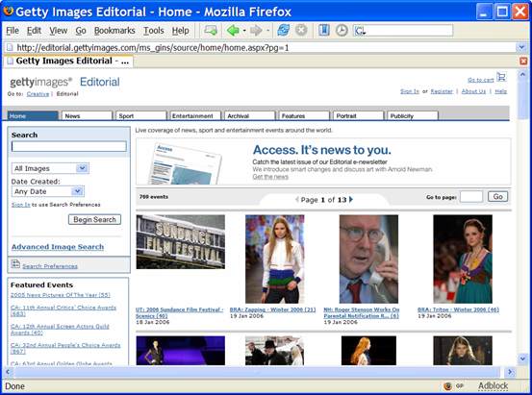Expand the All Images dropdown
Viewport: 532px width, 395px height.
point(82,168)
